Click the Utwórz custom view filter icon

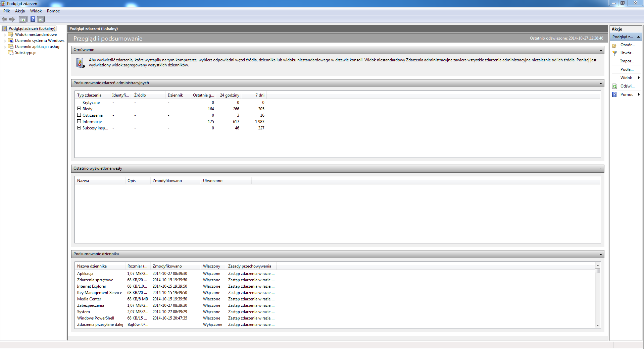pos(614,53)
